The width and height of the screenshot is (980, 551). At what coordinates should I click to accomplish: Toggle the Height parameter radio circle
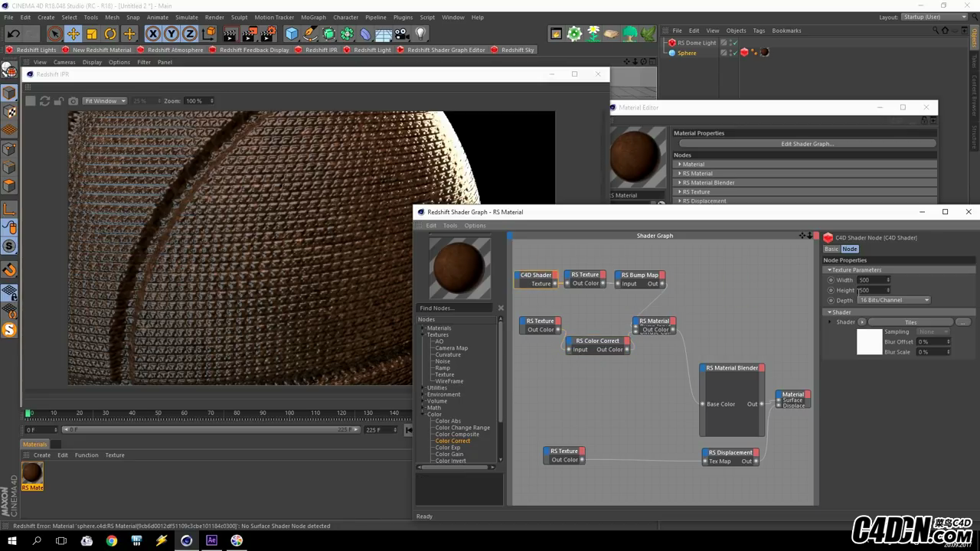point(831,290)
